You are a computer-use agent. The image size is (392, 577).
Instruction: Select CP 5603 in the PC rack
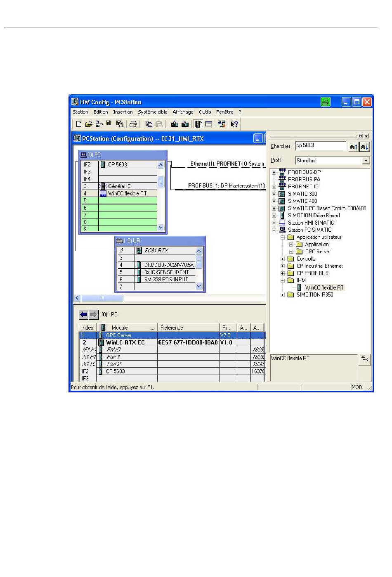pyautogui.click(x=118, y=164)
